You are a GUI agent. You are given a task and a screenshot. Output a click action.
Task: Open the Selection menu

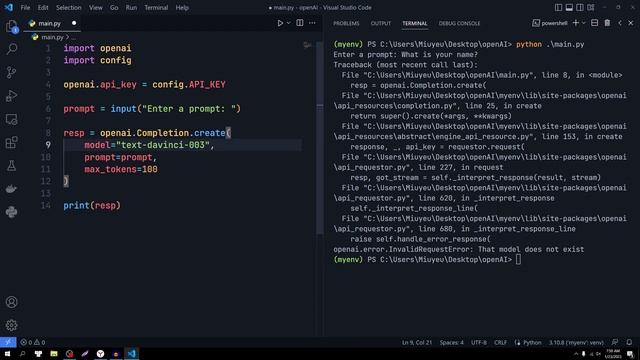tap(69, 7)
